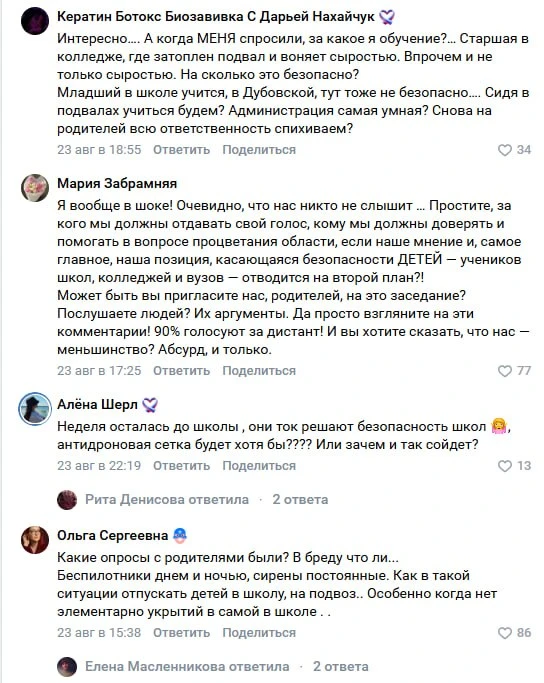Open timestamp 23 авг в 18:55
Screen dimensions: 544x683
click(99, 150)
